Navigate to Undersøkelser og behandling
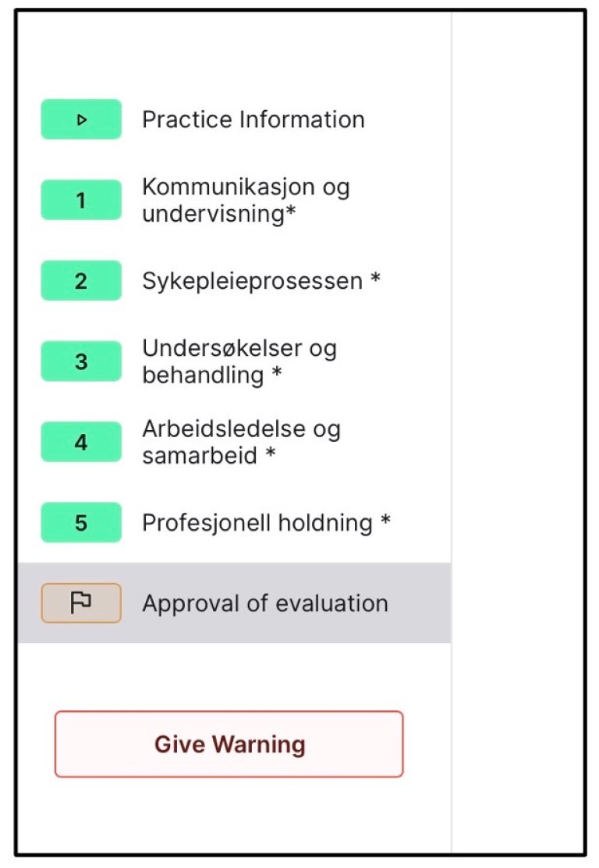The image size is (599, 868). tap(239, 361)
